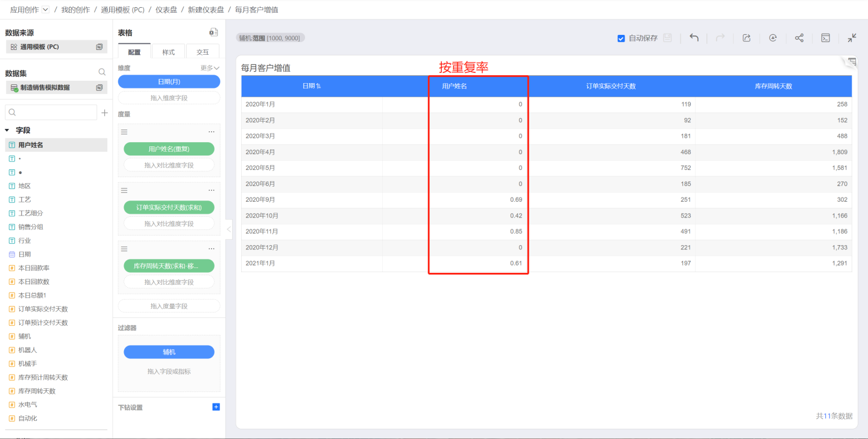This screenshot has height=439, width=868.
Task: Collapse the left config panel with arrow handle
Action: point(228,229)
